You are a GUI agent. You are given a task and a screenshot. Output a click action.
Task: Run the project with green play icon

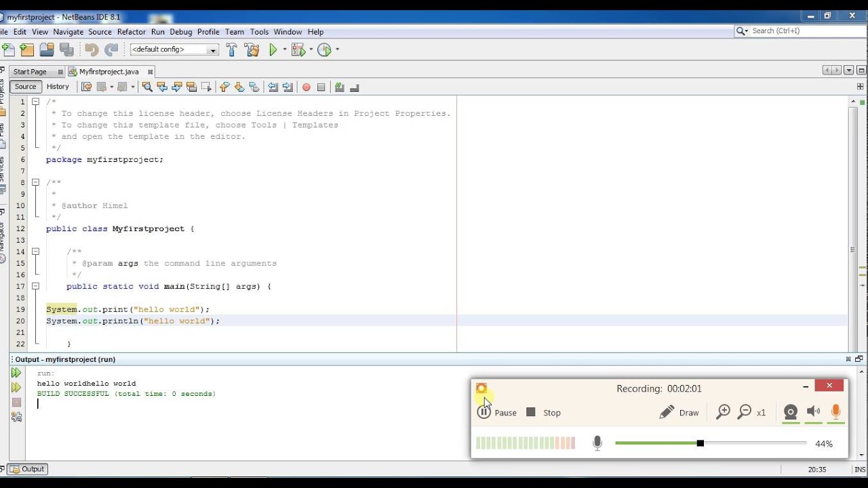[273, 49]
